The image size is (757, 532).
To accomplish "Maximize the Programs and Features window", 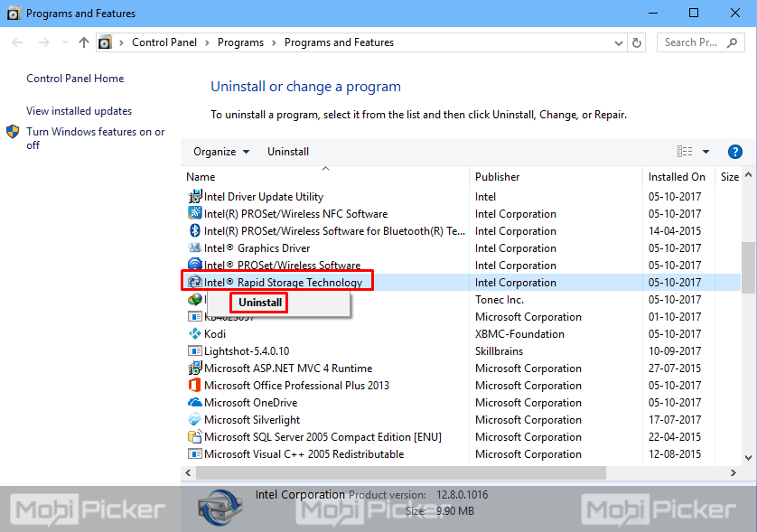I will [694, 13].
